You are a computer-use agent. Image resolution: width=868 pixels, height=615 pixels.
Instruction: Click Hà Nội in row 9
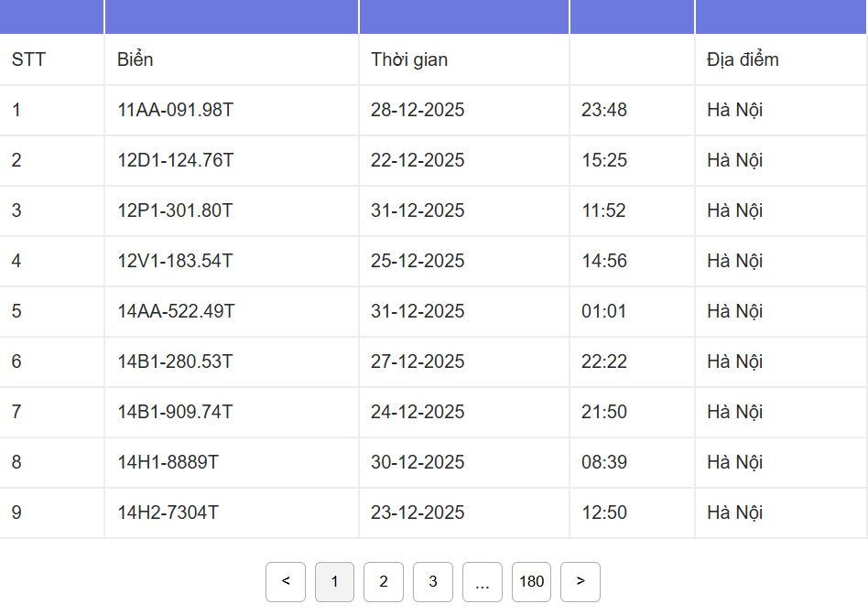(734, 513)
